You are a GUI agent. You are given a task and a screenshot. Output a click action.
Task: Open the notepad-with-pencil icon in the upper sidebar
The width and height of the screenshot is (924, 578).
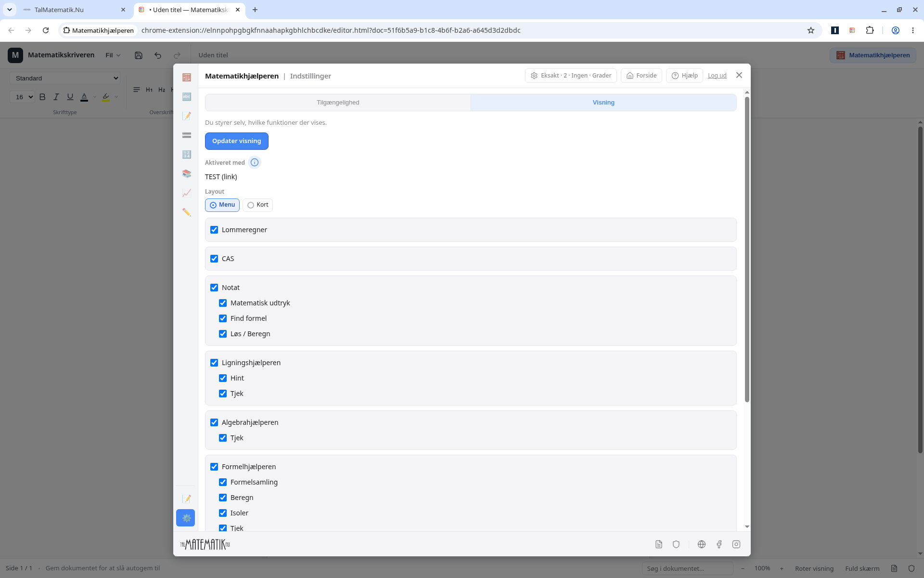pos(187,116)
